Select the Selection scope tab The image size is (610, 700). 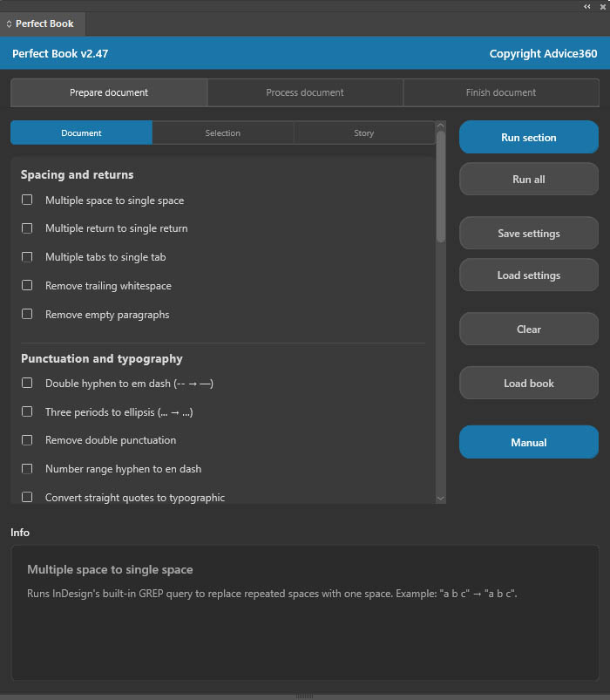tap(223, 133)
